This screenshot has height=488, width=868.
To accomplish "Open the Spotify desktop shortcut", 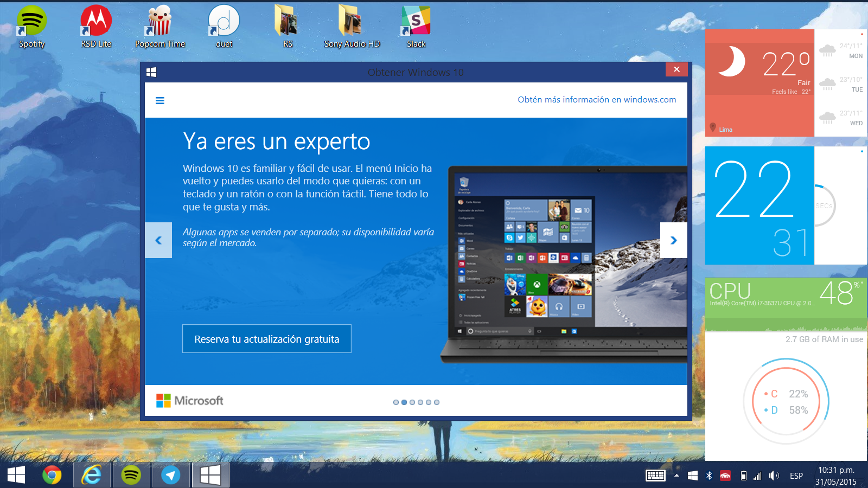I will (x=31, y=27).
